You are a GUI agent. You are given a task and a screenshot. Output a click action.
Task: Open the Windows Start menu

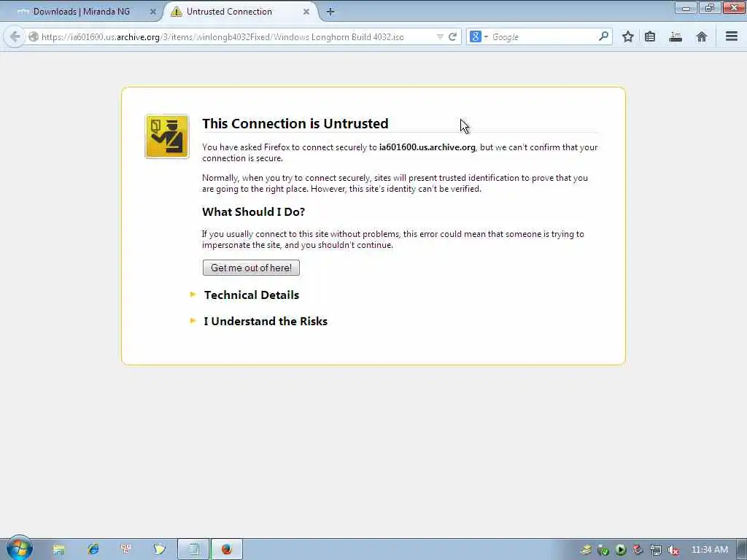click(x=19, y=548)
